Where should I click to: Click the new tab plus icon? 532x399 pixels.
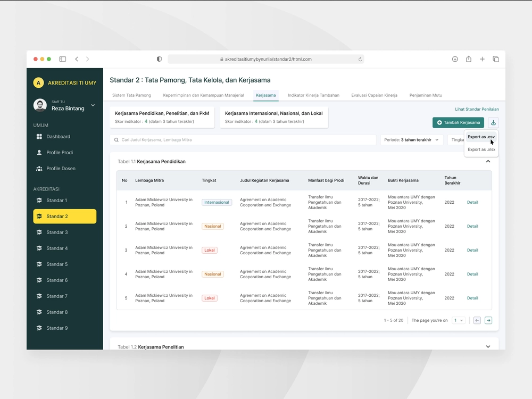[x=482, y=59]
